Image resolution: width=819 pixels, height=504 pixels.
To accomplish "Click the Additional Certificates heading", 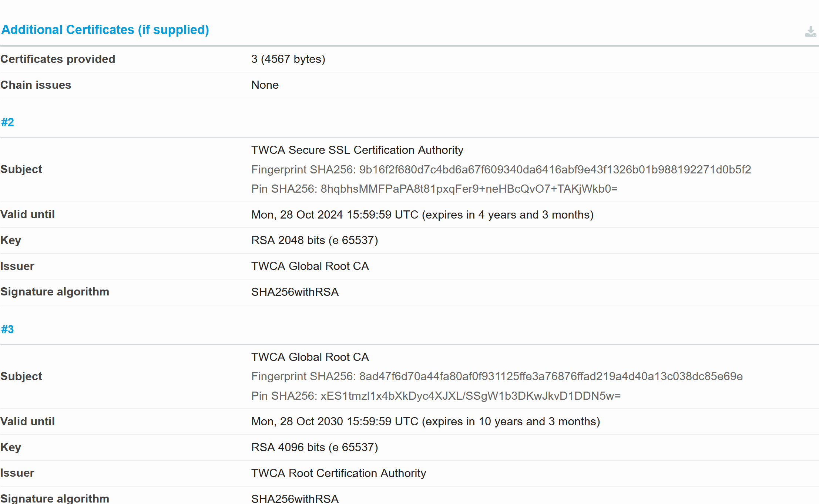I will 105,30.
